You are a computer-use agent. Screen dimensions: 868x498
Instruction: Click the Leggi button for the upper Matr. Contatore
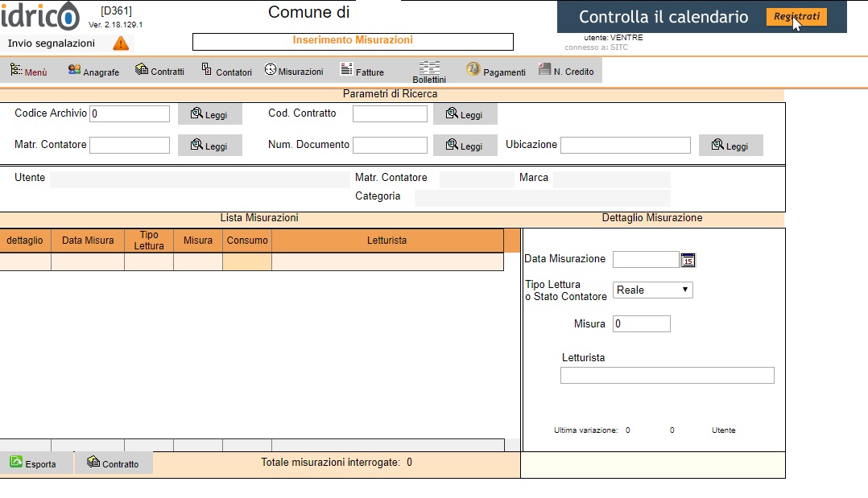(x=210, y=146)
